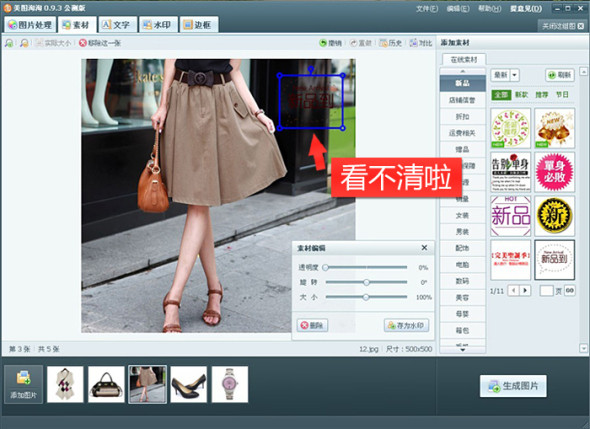Screen dimensions: 590x429
Task: Select the 箱包 category
Action: (462, 331)
